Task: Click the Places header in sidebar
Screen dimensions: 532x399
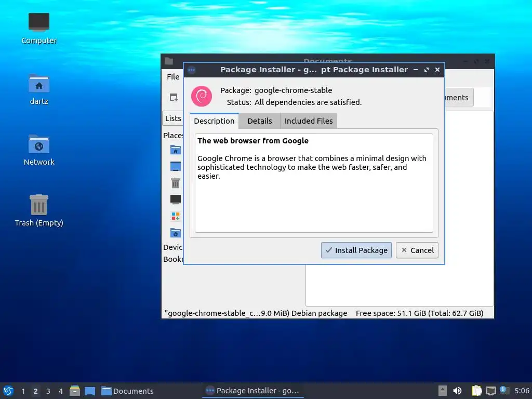Action: tap(173, 136)
